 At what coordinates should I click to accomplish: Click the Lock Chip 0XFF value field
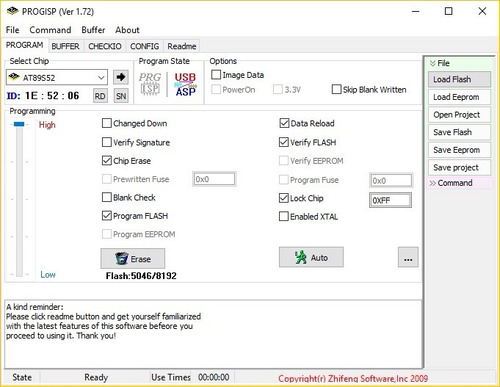(x=390, y=200)
